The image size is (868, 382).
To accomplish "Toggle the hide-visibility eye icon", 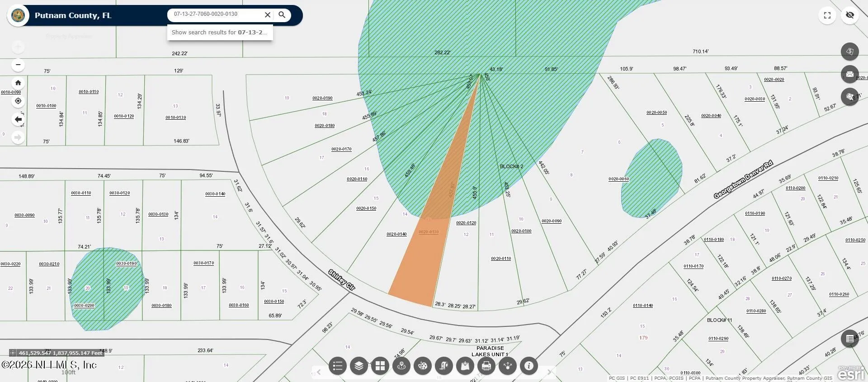I will click(x=850, y=15).
